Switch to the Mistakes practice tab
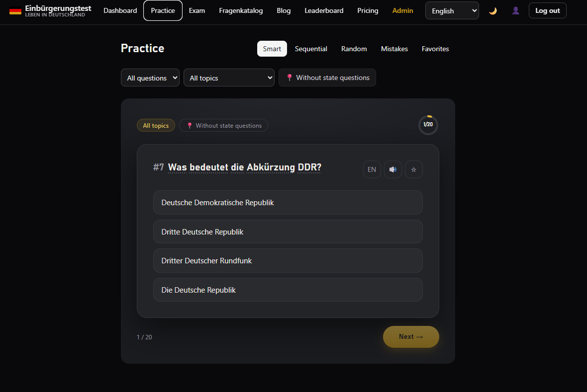This screenshot has width=587, height=392. coord(394,49)
